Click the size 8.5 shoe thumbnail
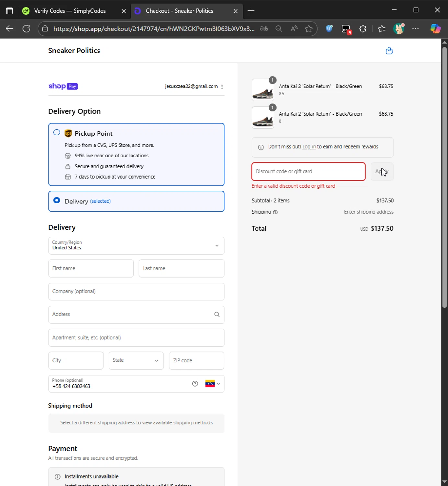 [x=263, y=90]
